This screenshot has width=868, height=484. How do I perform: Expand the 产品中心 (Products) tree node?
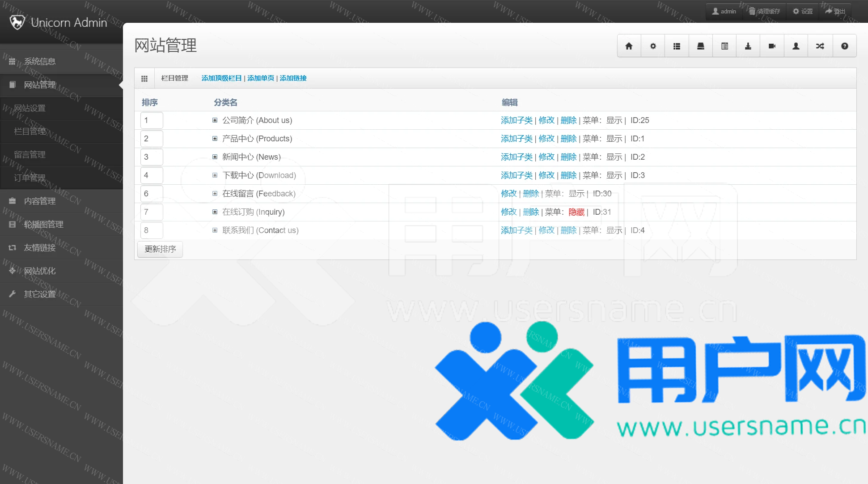click(x=215, y=139)
